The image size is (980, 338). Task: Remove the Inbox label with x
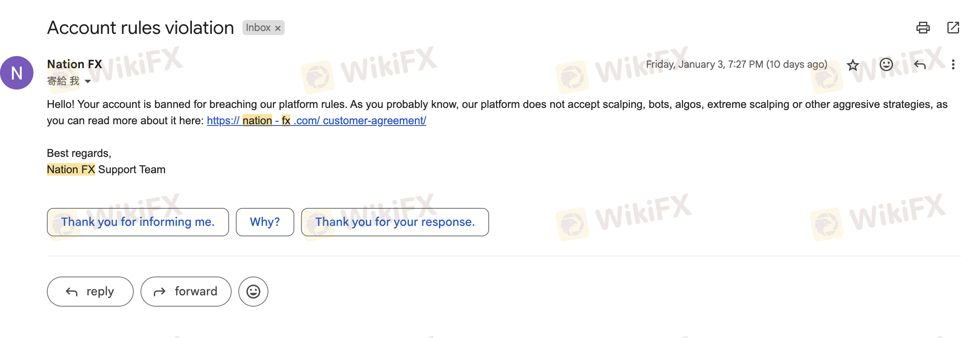278,28
